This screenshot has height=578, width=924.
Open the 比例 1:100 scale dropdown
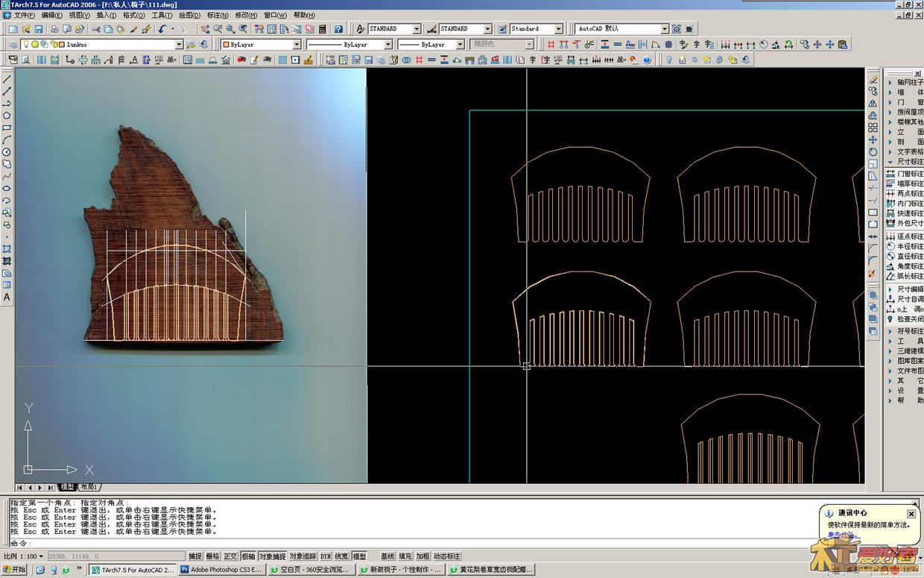click(42, 556)
